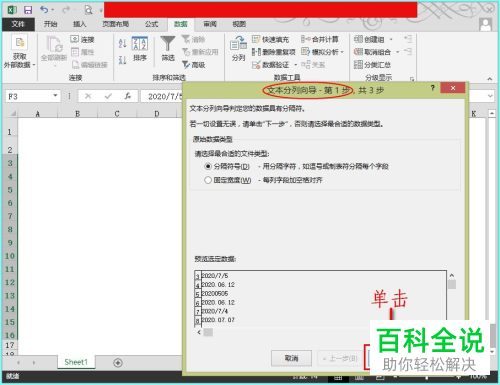
Task: Open the 排序 (Sort) dialog icon
Action: [x=140, y=44]
